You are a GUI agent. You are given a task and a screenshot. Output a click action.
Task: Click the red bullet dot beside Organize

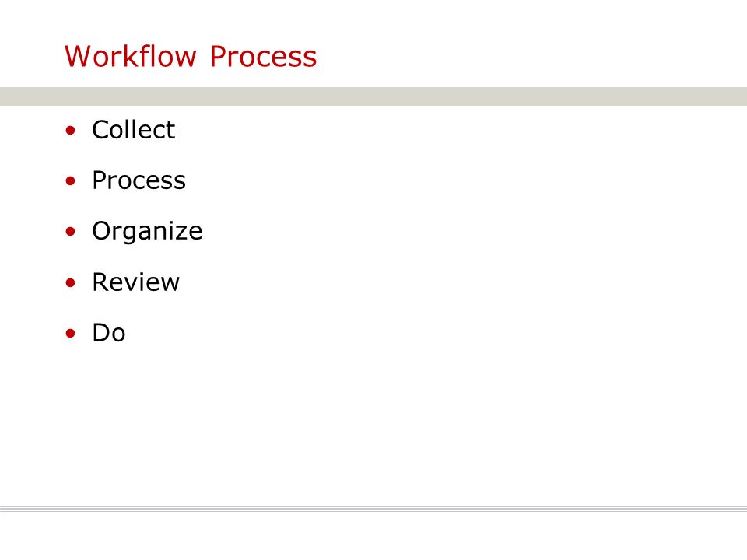coord(71,232)
